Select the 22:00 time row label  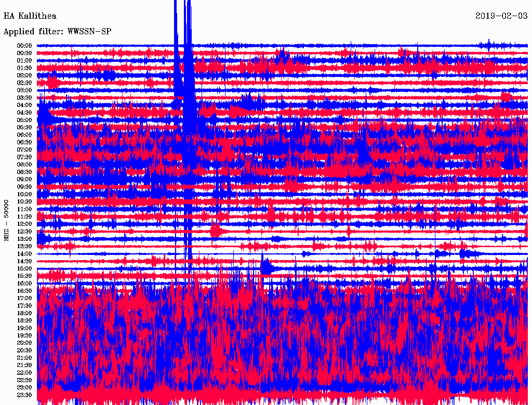(24, 373)
